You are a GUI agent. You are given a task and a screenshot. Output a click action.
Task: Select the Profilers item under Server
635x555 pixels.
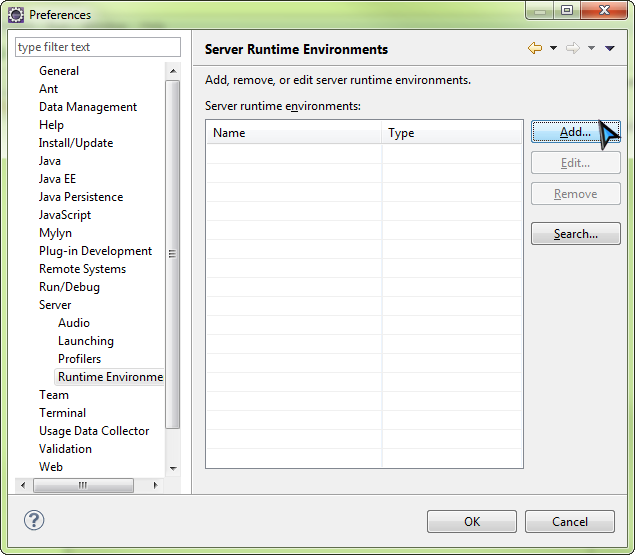(x=79, y=359)
